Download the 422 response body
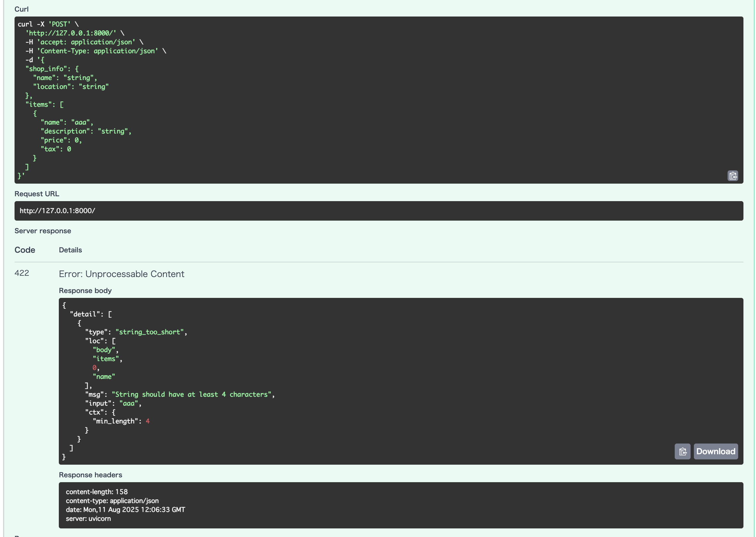Screen dimensions: 756x537 [x=716, y=451]
